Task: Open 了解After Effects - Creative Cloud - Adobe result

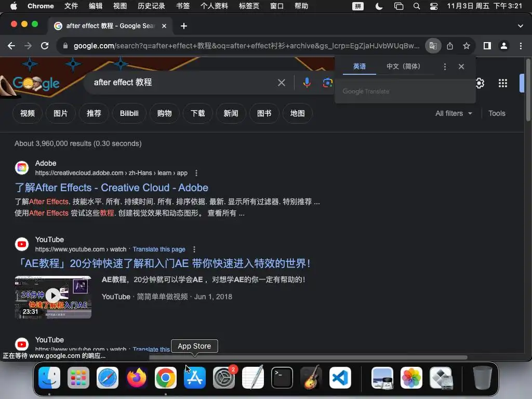Action: pyautogui.click(x=112, y=188)
